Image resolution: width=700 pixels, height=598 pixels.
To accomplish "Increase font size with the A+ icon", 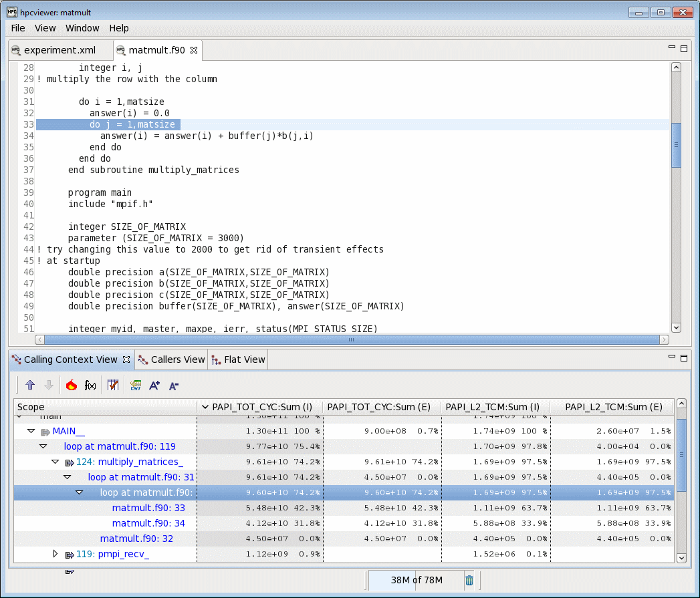I will (x=154, y=386).
